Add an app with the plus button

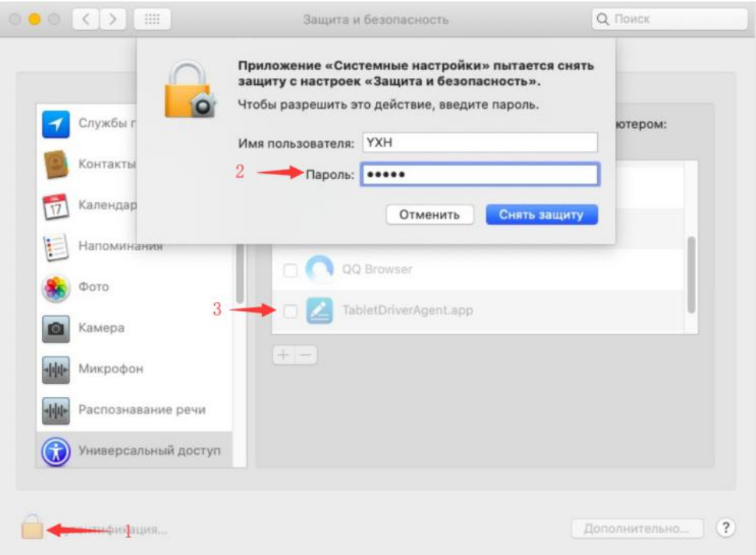pyautogui.click(x=283, y=356)
